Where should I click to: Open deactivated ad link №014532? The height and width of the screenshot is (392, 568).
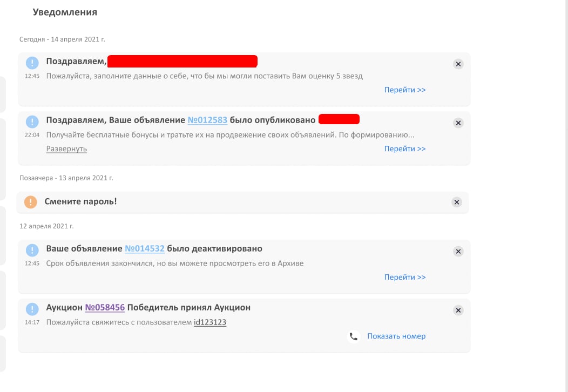coord(145,249)
